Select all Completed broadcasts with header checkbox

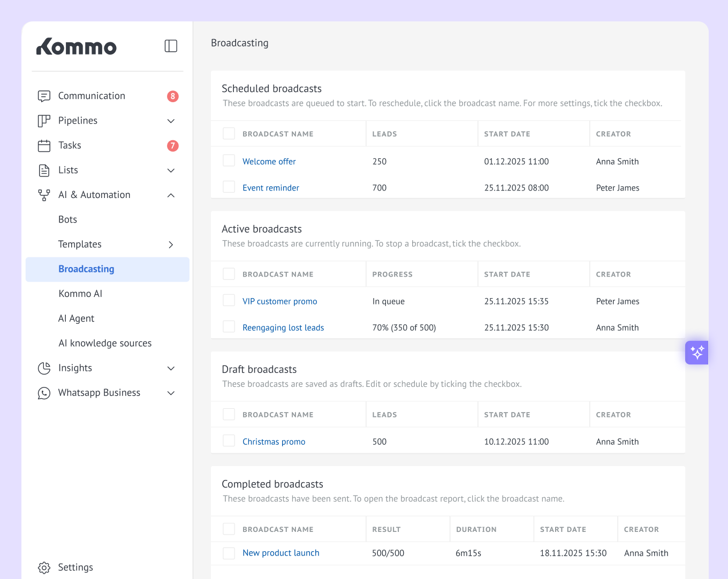pyautogui.click(x=229, y=529)
